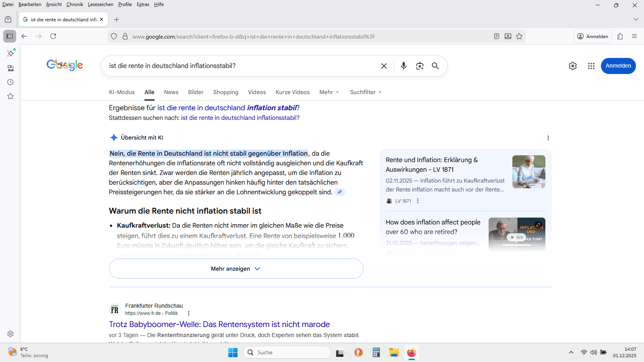The height and width of the screenshot is (362, 644).
Task: Toggle the Firefox sidebar
Action: [10, 36]
